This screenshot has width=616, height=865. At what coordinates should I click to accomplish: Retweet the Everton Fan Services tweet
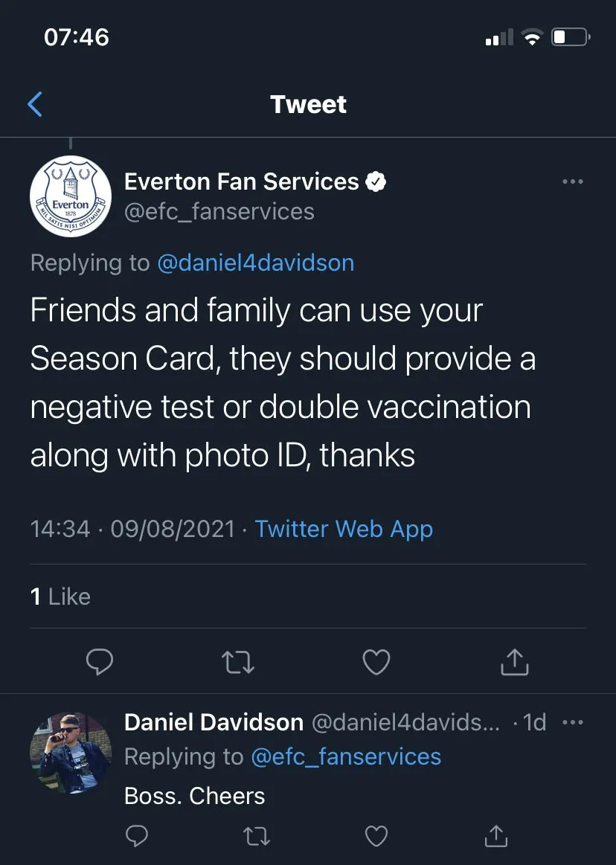point(238,661)
